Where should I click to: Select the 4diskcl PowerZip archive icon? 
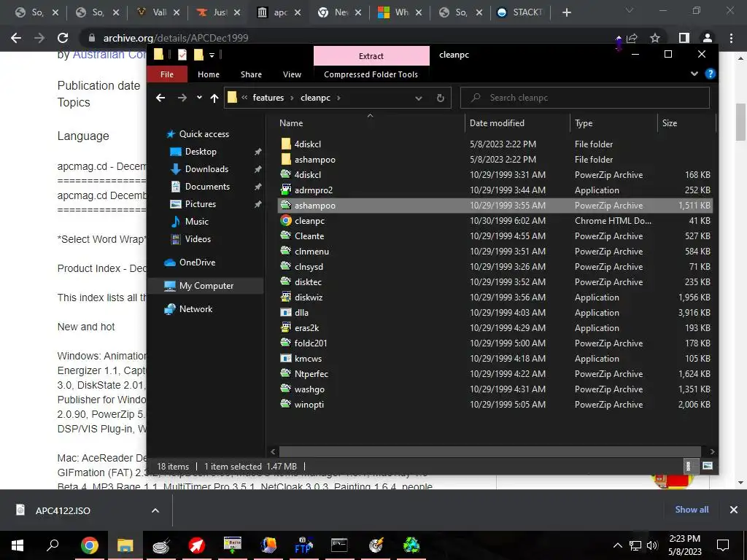(x=286, y=174)
